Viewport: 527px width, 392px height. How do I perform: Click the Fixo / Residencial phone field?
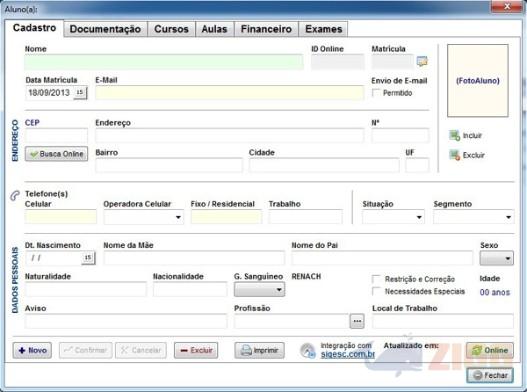coord(227,217)
